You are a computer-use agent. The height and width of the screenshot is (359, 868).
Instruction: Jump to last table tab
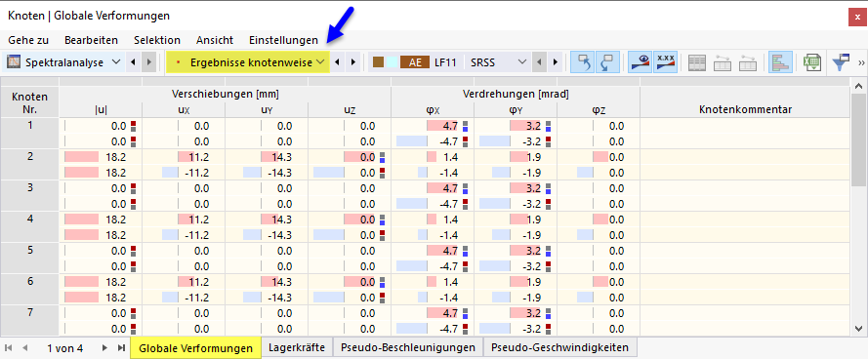click(x=121, y=348)
